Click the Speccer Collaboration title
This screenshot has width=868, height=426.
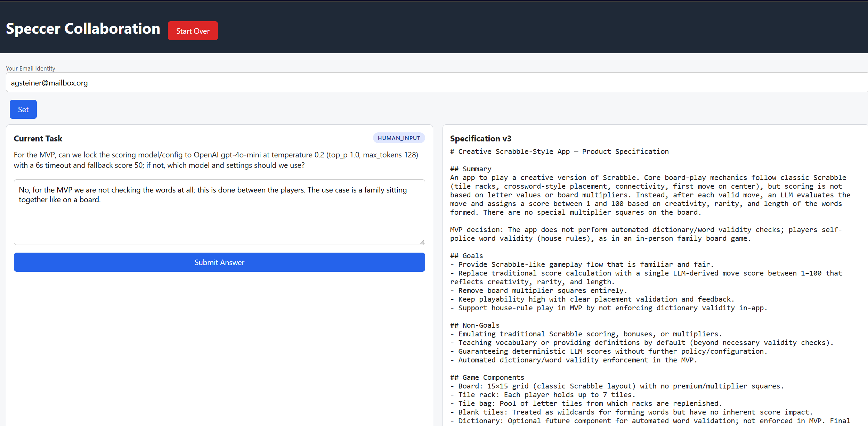[83, 28]
